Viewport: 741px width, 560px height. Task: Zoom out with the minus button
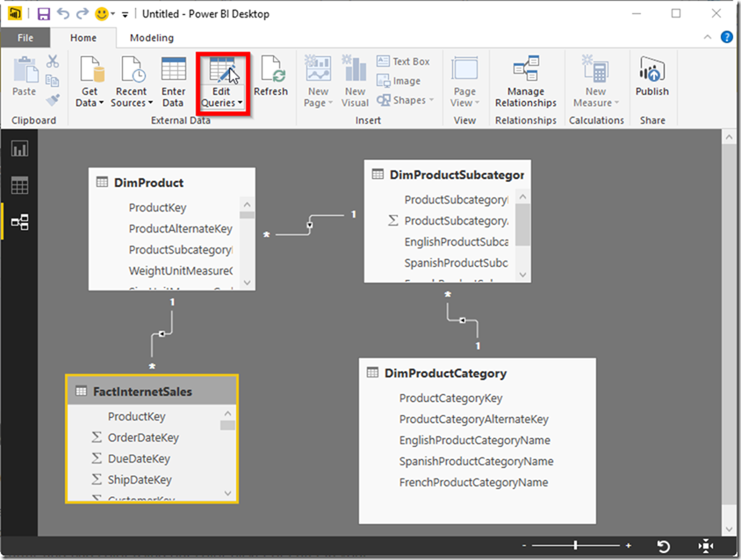coord(523,545)
